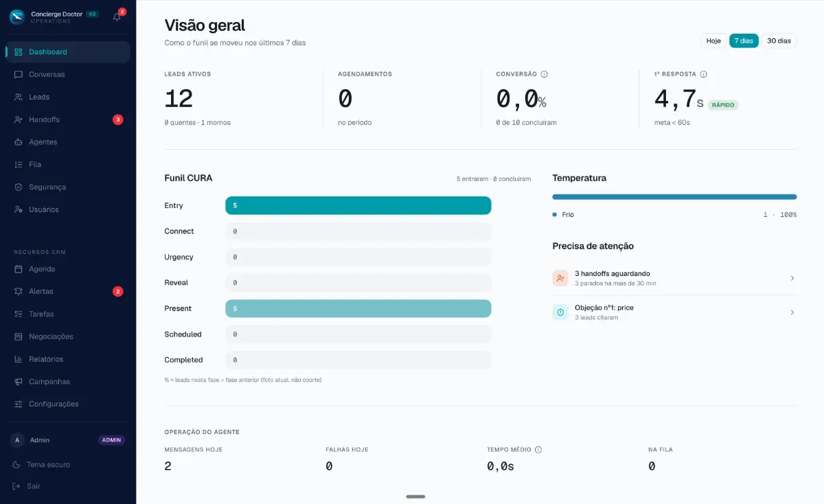Image resolution: width=824 pixels, height=504 pixels.
Task: Click the Configurações sliders icon
Action: click(19, 404)
